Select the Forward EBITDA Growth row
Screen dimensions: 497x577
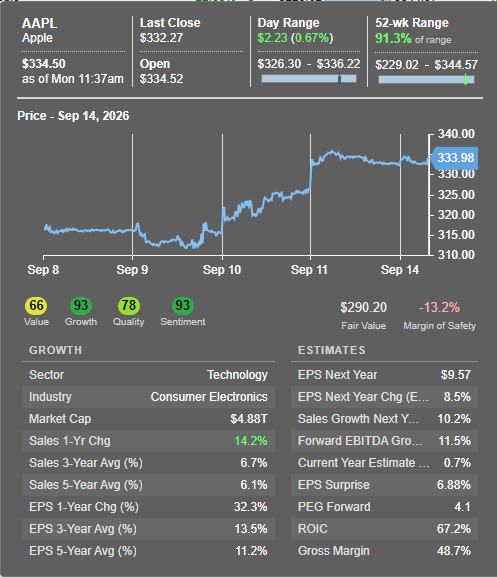click(384, 441)
